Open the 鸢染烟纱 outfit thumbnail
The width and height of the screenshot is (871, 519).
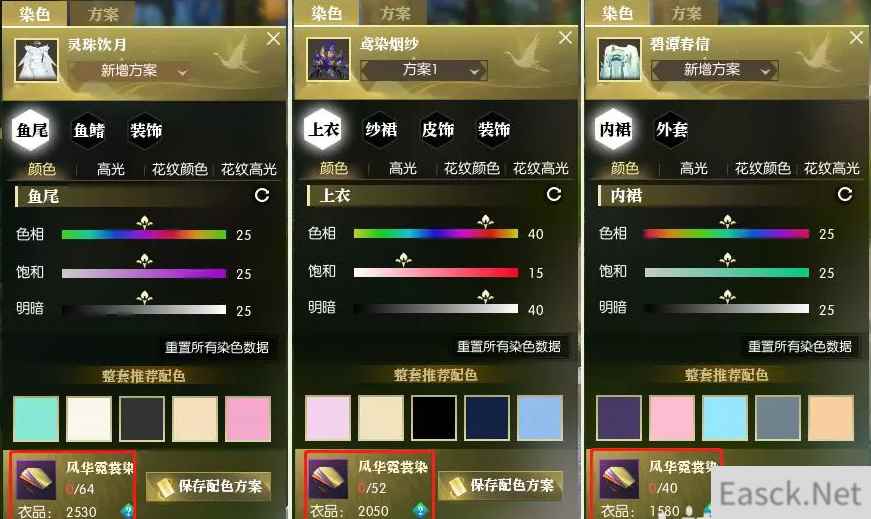(328, 59)
